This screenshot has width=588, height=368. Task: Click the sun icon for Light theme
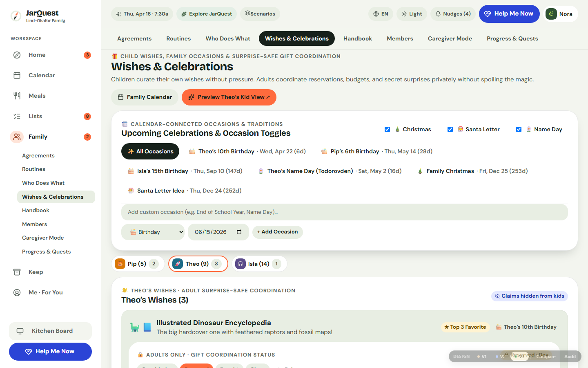click(404, 14)
